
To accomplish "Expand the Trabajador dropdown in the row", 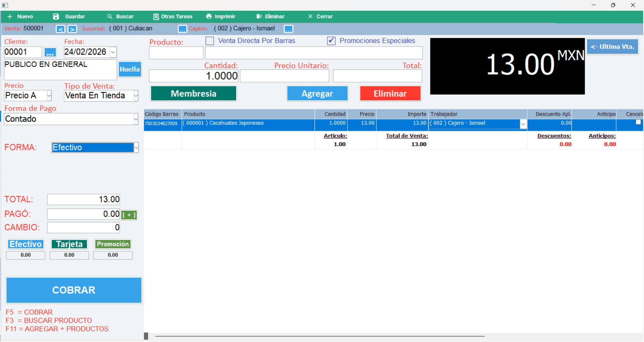I will 523,124.
